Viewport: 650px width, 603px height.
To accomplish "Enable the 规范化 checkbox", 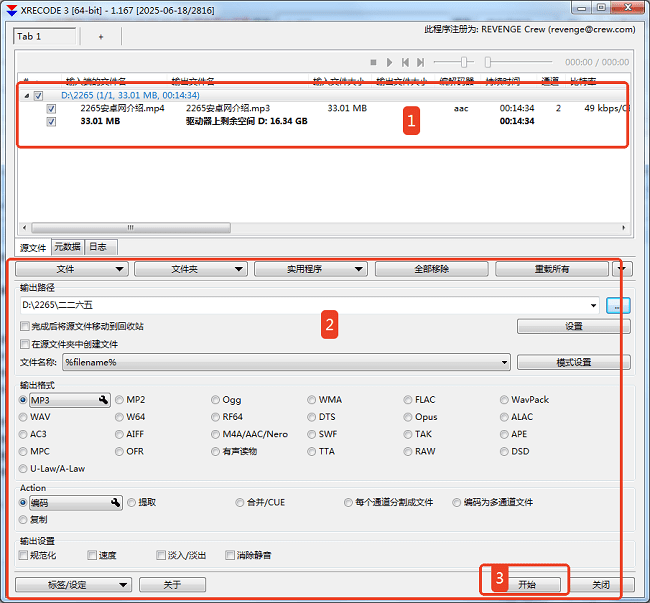I will coord(24,555).
